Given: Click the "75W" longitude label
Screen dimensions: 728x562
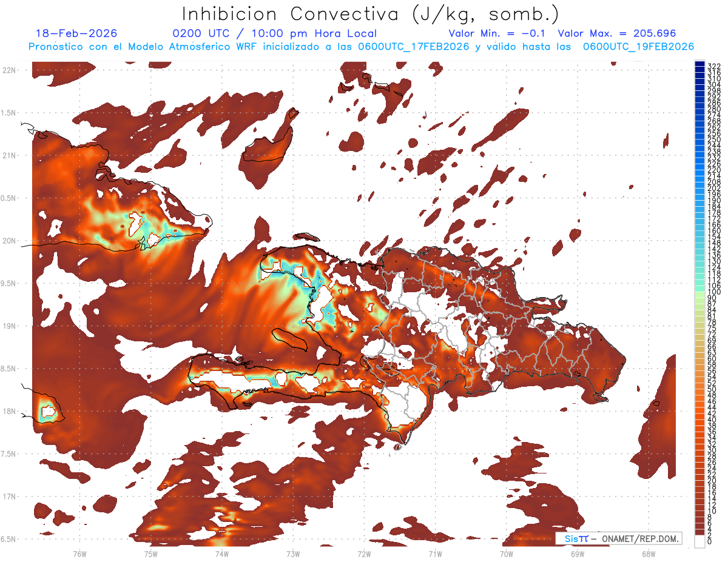Looking at the screenshot, I should [x=150, y=554].
